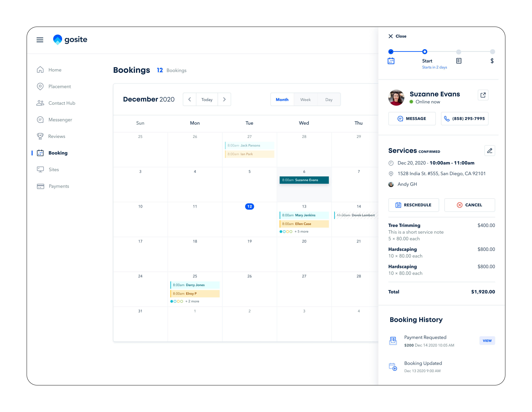Open Messenger from the sidebar
The width and height of the screenshot is (532, 412).
pyautogui.click(x=60, y=120)
